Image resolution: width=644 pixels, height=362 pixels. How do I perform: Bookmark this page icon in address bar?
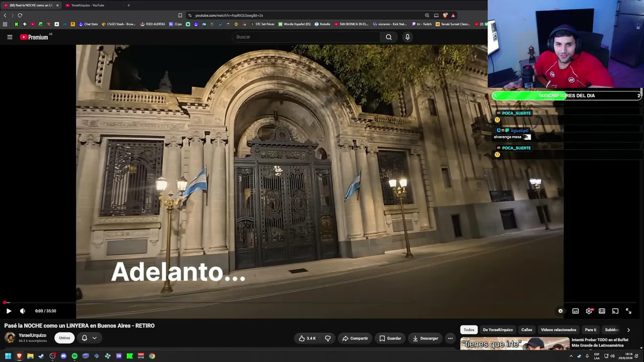[x=180, y=15]
